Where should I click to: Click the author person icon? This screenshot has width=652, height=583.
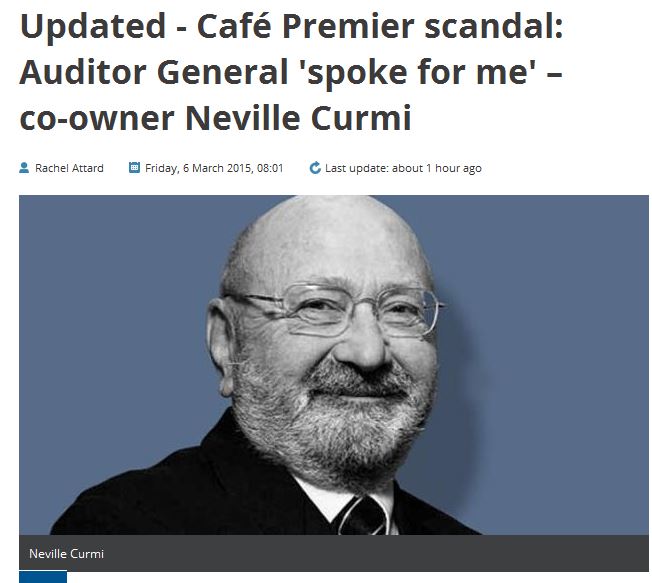[24, 168]
